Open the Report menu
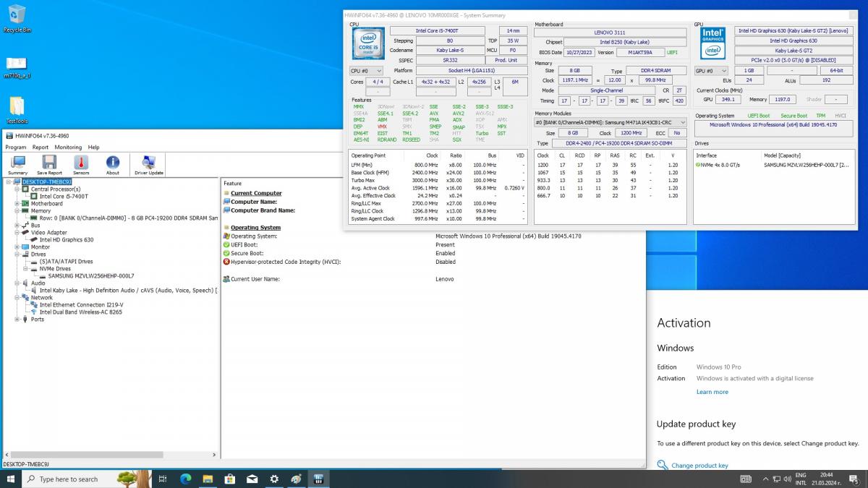This screenshot has width=868, height=488. [x=41, y=147]
